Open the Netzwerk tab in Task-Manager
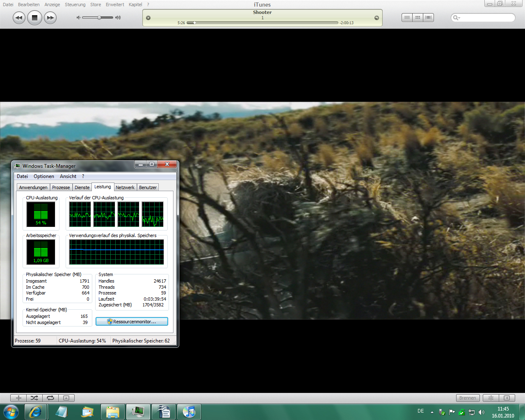 click(x=125, y=187)
